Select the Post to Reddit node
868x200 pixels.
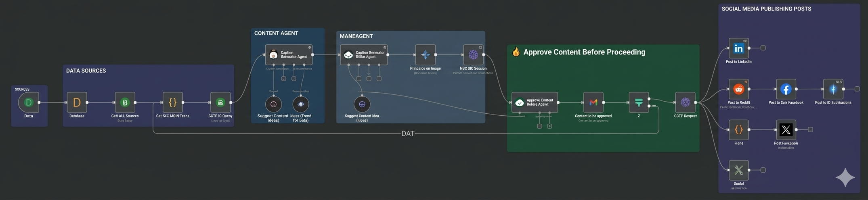point(738,89)
